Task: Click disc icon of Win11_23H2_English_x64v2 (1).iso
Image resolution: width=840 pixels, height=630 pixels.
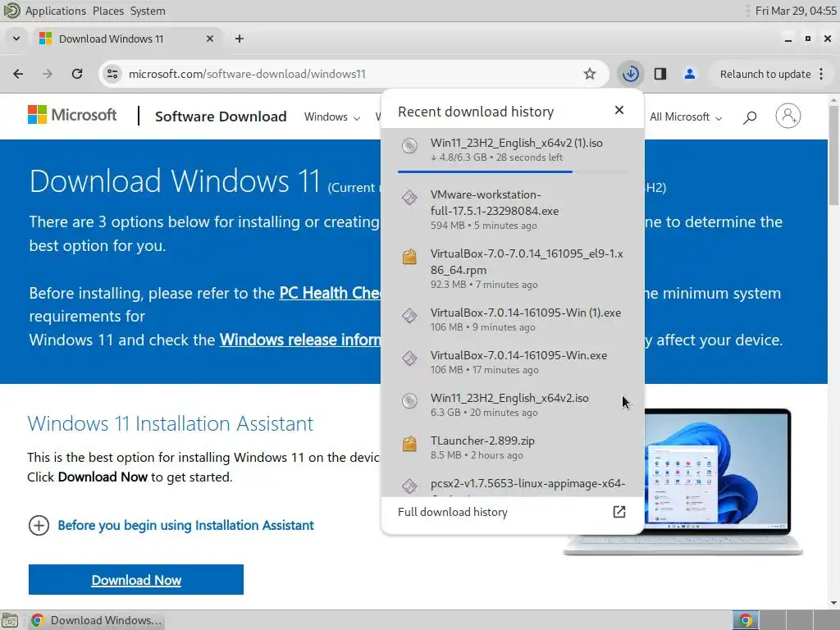Action: click(x=410, y=146)
